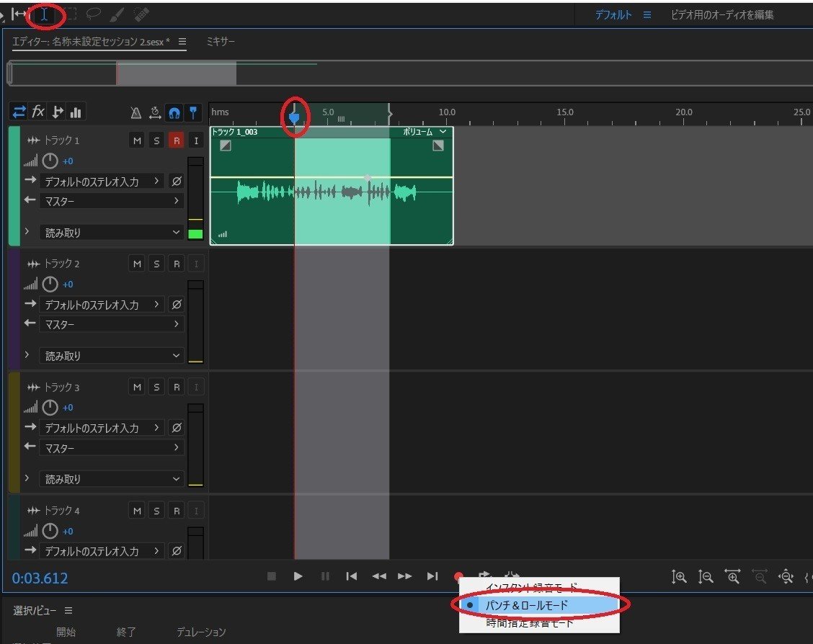Switch to ビデオ用のオーディオを編集 workspace
The width and height of the screenshot is (813, 644).
[722, 14]
